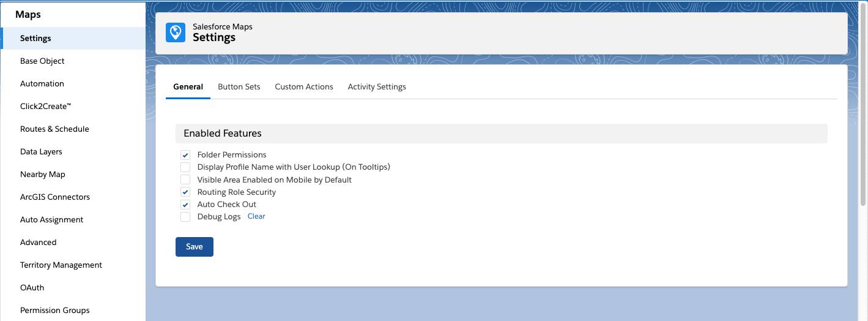Select Settings in the Maps sidebar
868x321 pixels.
[x=73, y=38]
